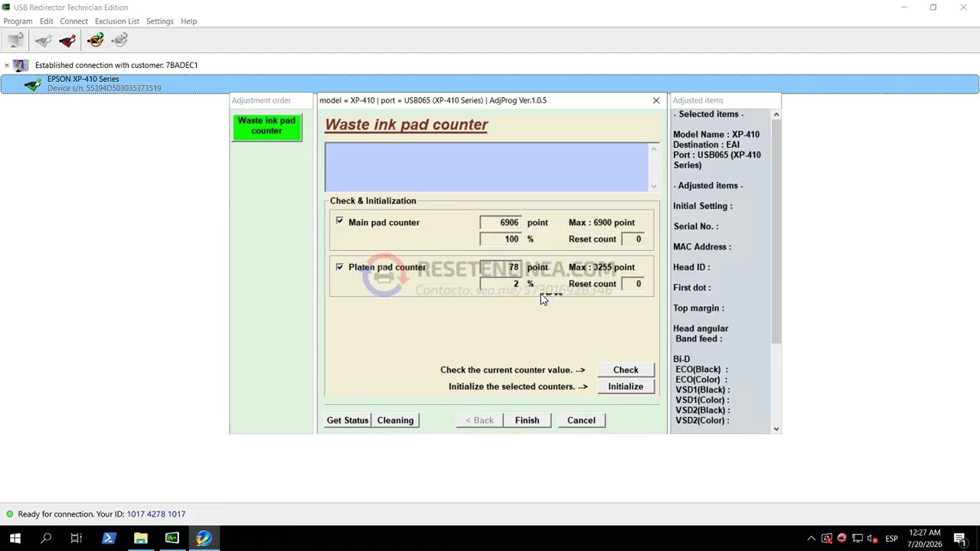Click the volume muted tray icon

[x=873, y=539]
